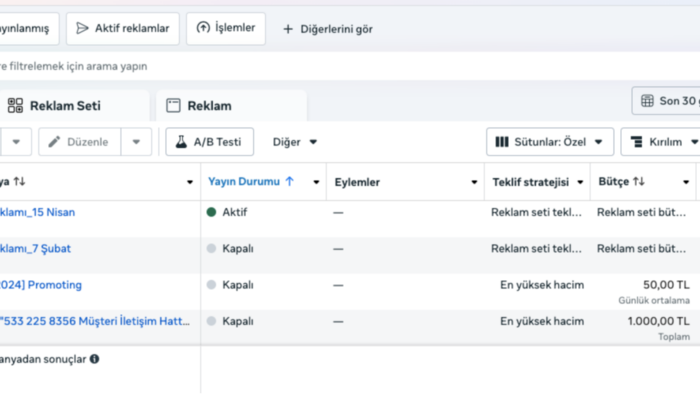Screen dimensions: 700x394
Task: Open the Bütçe column dropdown arrow
Action: tap(686, 182)
